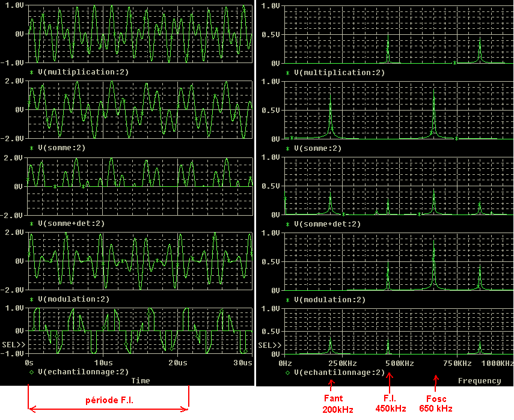
Task: Click the Time axis title
Action: click(141, 380)
